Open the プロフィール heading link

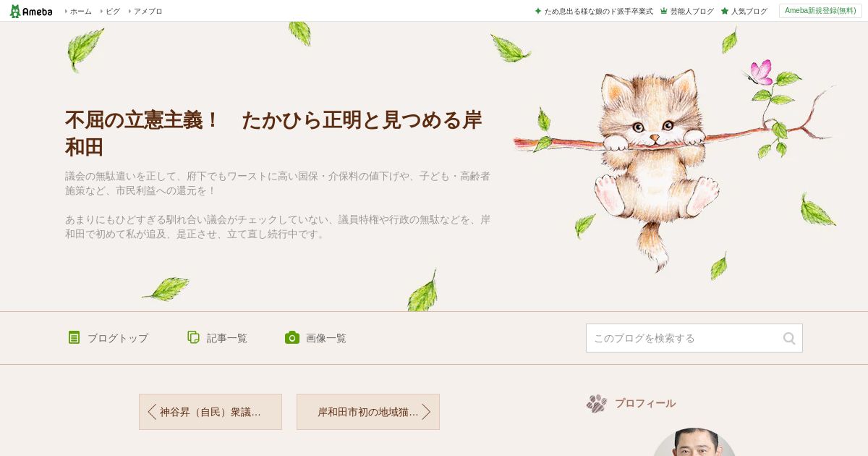645,403
